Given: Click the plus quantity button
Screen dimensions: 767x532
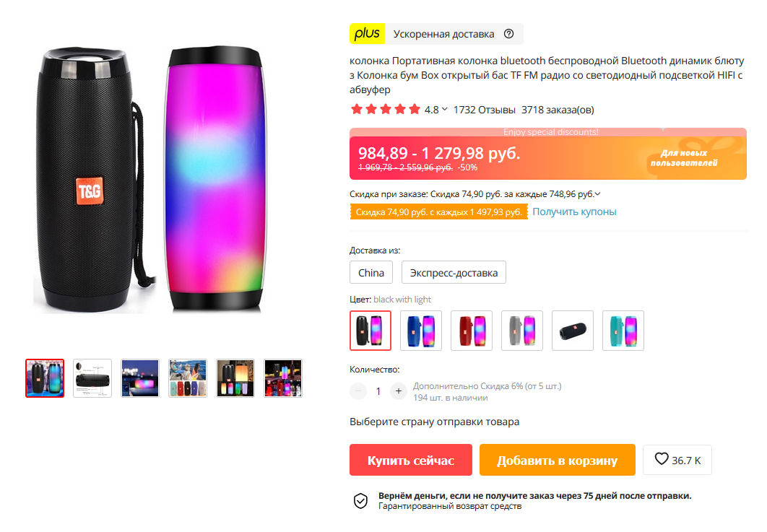Looking at the screenshot, I should coord(398,391).
